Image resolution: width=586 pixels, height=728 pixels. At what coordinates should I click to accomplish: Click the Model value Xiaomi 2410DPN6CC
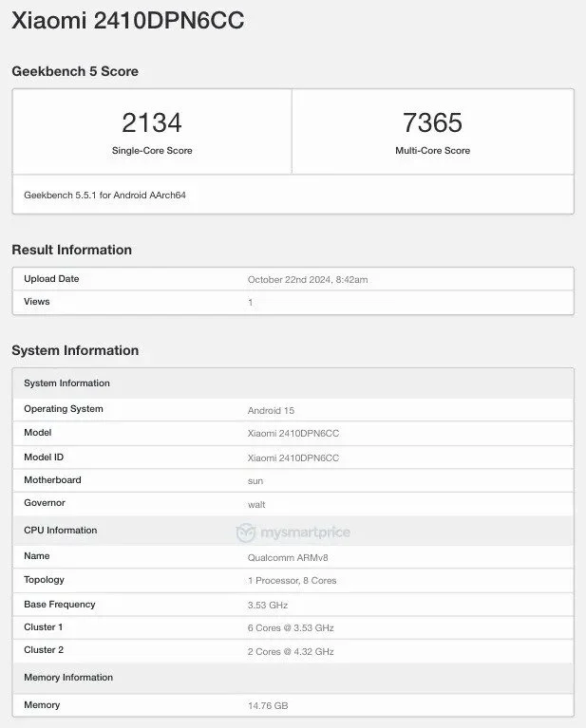293,434
